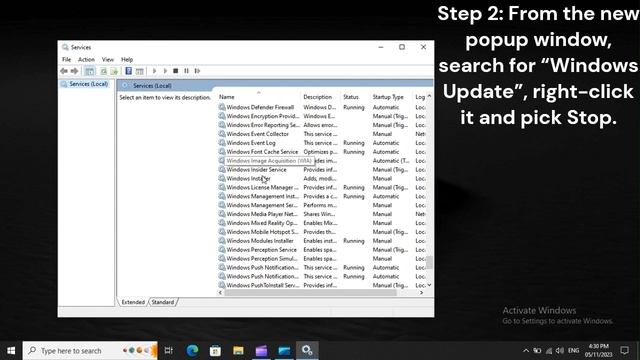The height and width of the screenshot is (360, 640).
Task: Click the Back arrow in Services toolbar
Action: (x=64, y=71)
